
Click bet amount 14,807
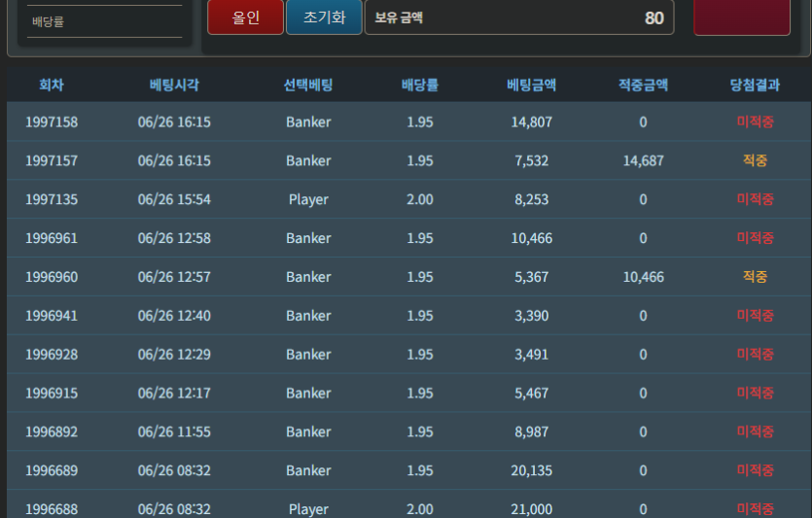pyautogui.click(x=531, y=122)
